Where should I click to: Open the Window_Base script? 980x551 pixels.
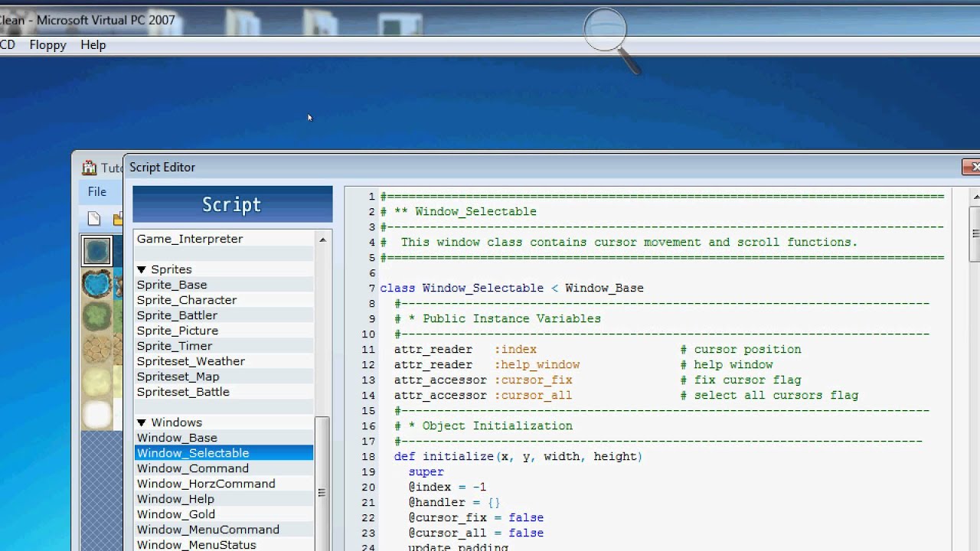point(225,438)
